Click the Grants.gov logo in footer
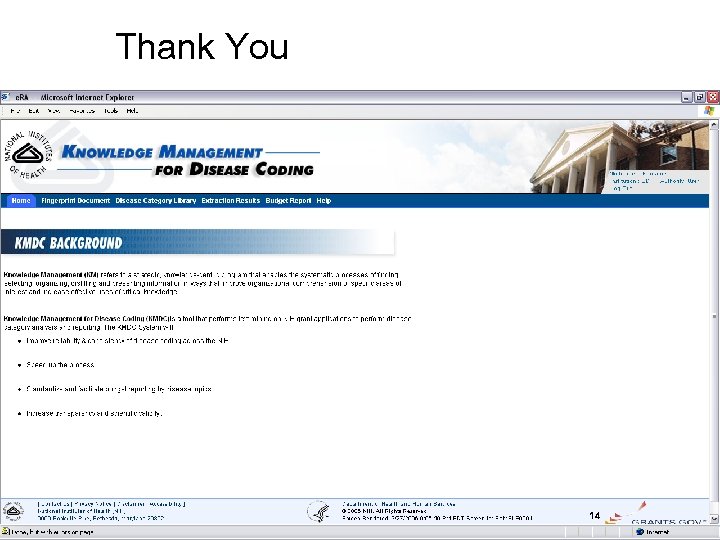The width and height of the screenshot is (720, 540). pyautogui.click(x=657, y=514)
